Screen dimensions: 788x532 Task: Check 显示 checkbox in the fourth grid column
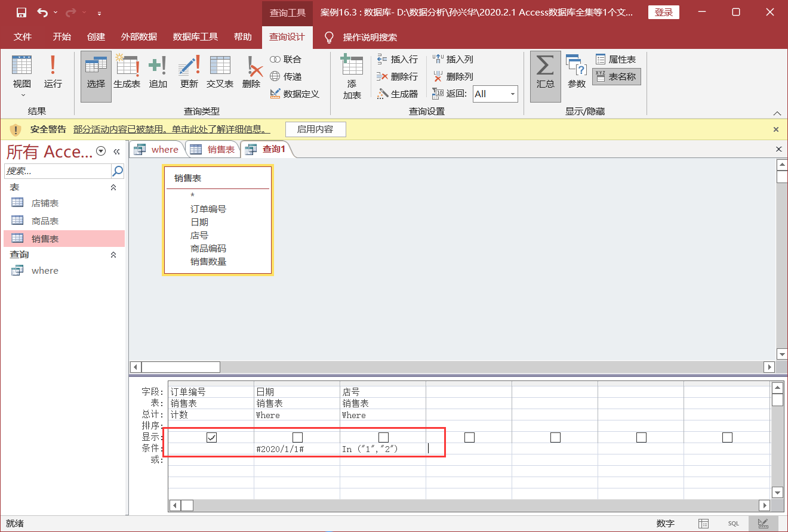coord(469,437)
